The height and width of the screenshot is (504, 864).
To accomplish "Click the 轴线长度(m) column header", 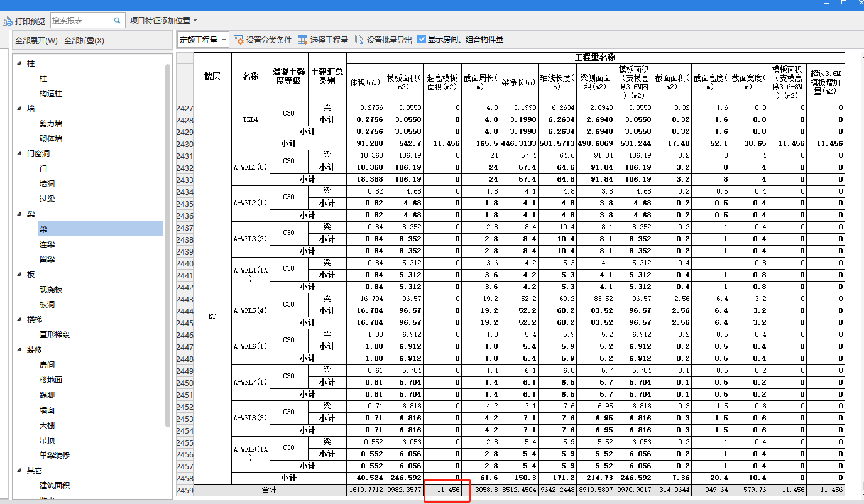I will coord(557,82).
